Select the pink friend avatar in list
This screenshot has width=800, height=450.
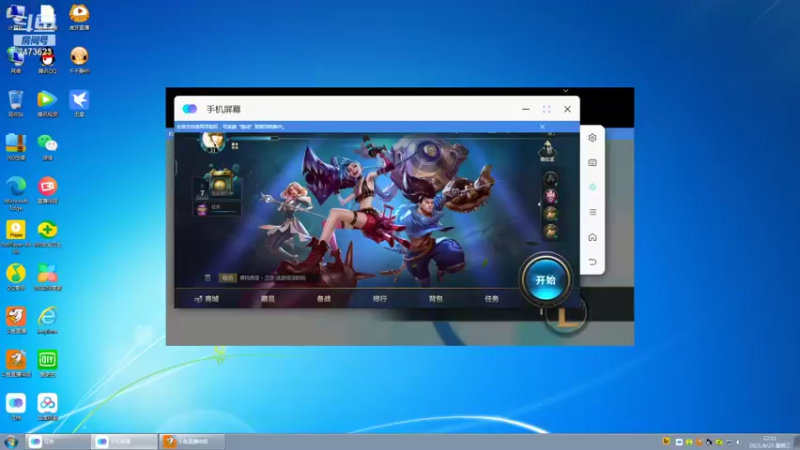click(551, 196)
